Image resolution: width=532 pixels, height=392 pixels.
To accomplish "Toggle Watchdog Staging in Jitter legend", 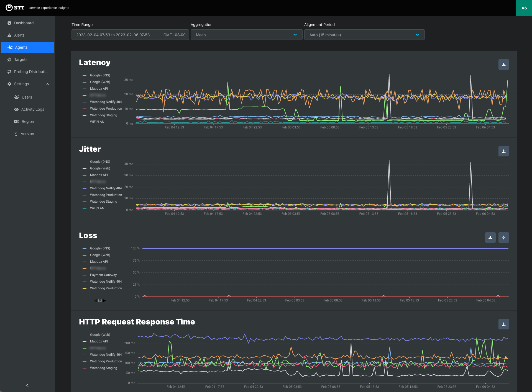I will tap(100, 202).
